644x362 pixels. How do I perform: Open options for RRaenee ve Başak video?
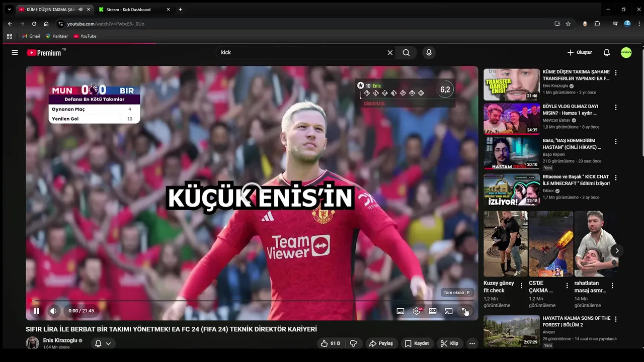point(615,177)
